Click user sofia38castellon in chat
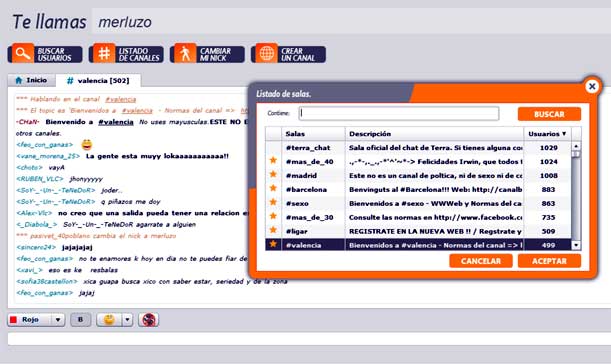The image size is (611, 364). [x=47, y=281]
